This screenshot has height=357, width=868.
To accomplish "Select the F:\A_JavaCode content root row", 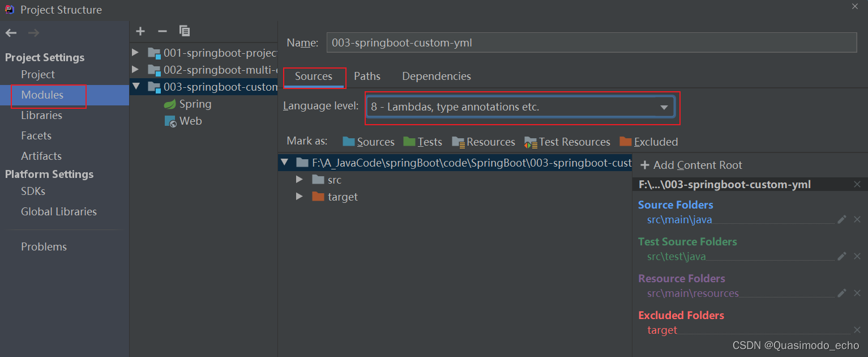I will coord(455,163).
